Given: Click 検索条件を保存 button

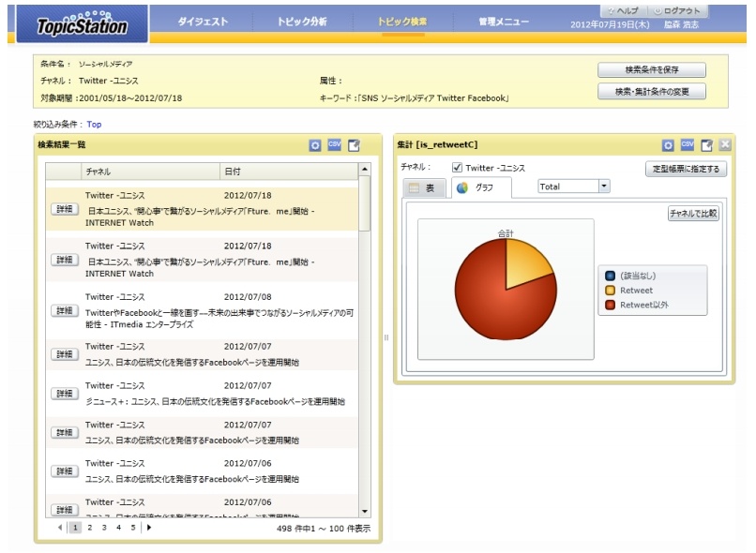Looking at the screenshot, I should (652, 70).
